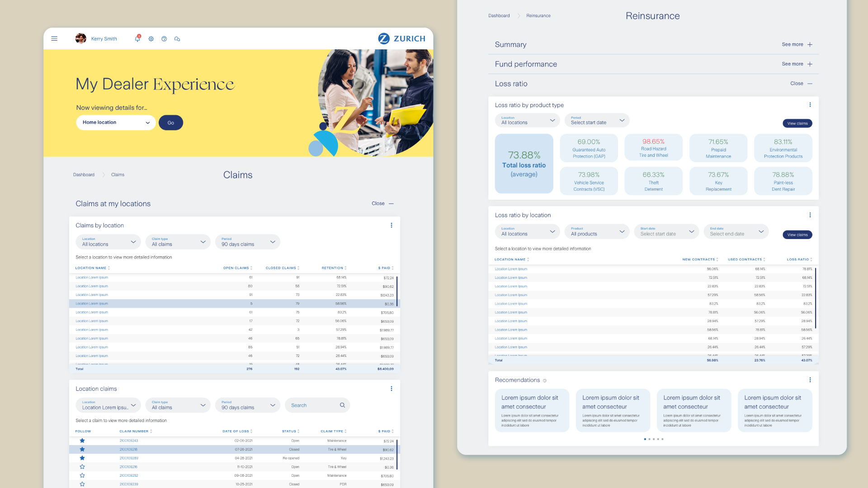Open the hamburger menu icon
Viewport: 868px width, 488px height.
click(54, 39)
